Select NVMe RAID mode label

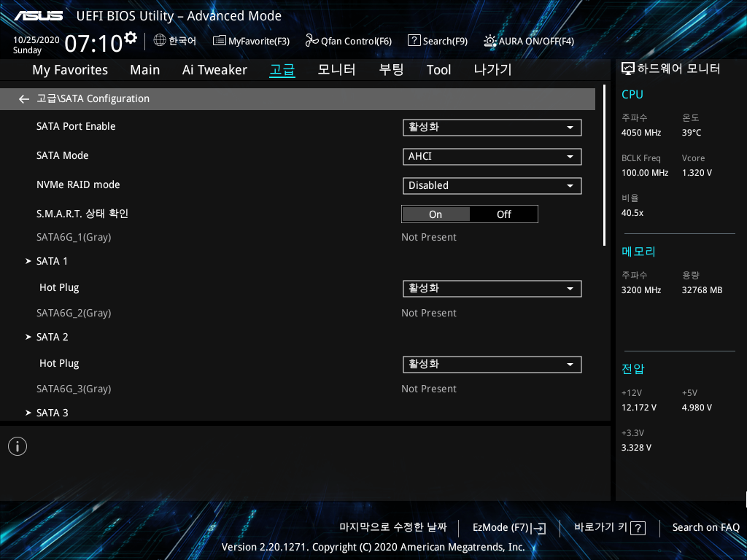tap(78, 184)
